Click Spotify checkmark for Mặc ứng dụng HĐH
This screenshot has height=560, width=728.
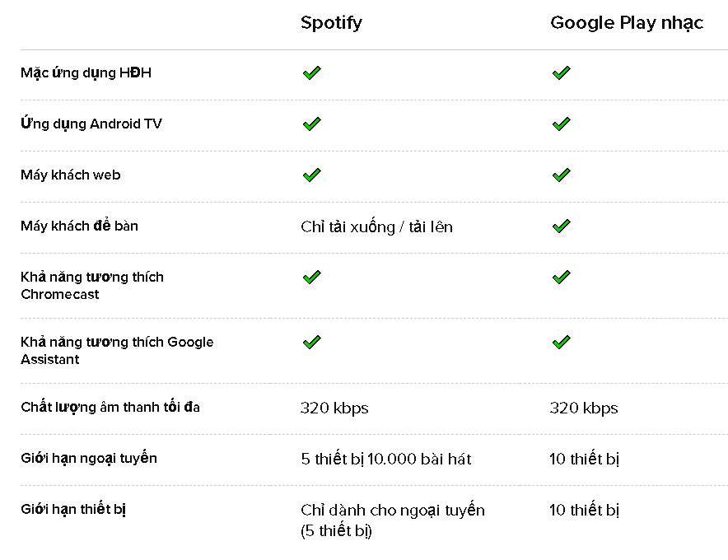click(310, 73)
